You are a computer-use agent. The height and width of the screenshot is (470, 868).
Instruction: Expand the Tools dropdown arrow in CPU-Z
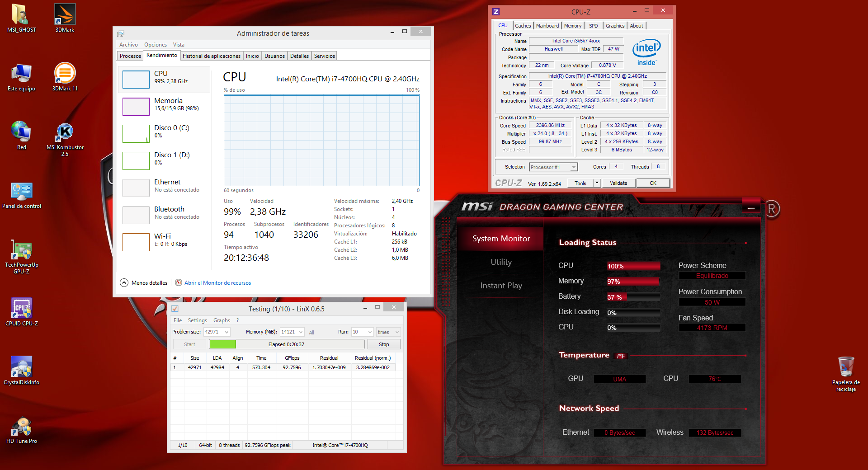(x=597, y=183)
